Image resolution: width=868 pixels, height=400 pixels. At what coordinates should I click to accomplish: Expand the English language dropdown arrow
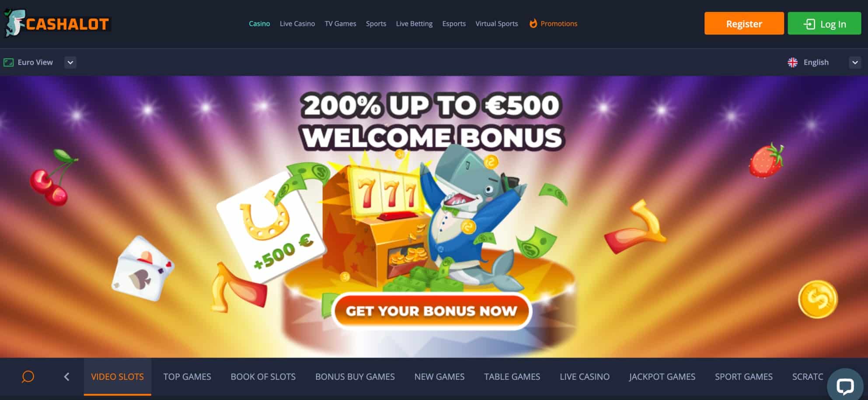coord(855,63)
